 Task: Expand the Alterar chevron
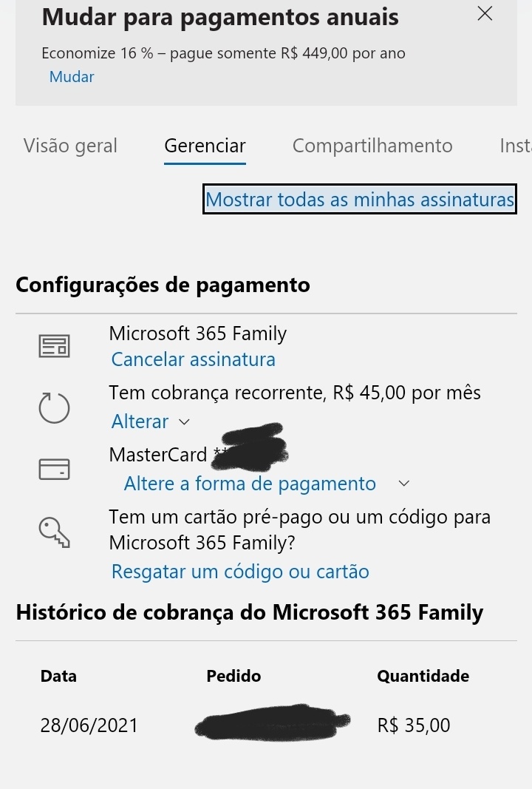point(185,421)
